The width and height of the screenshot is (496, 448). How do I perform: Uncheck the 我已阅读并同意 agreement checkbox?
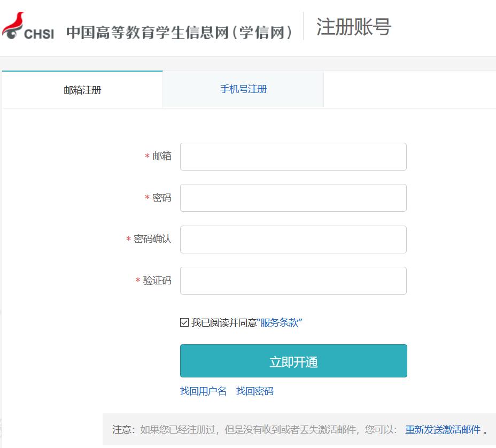(184, 322)
